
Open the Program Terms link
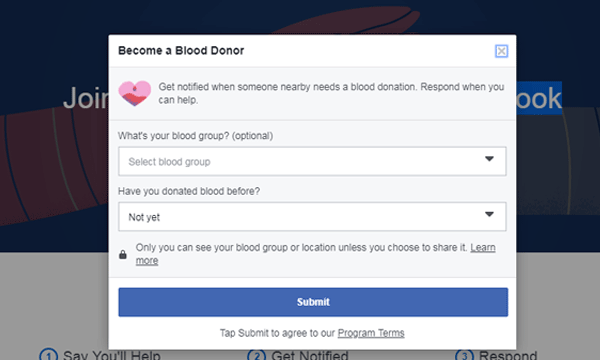coord(371,333)
